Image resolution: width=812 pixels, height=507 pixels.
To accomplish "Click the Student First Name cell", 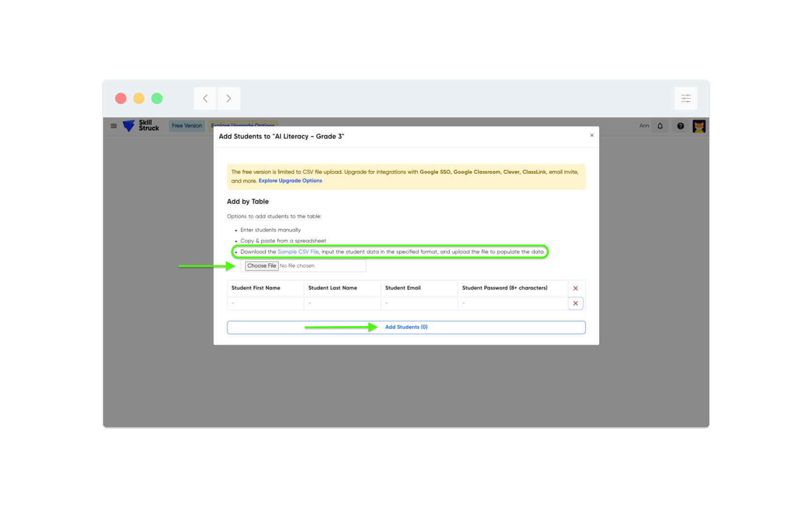I will click(265, 303).
